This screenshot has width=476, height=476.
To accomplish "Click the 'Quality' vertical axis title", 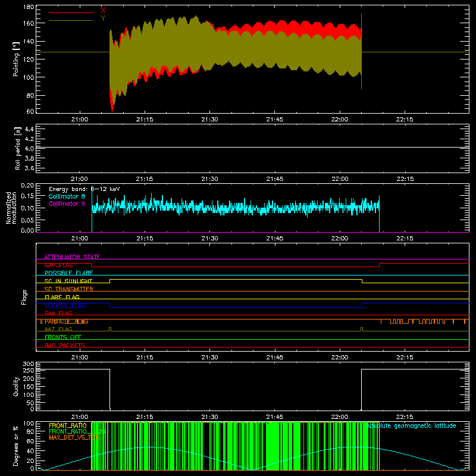I will click(16, 386).
